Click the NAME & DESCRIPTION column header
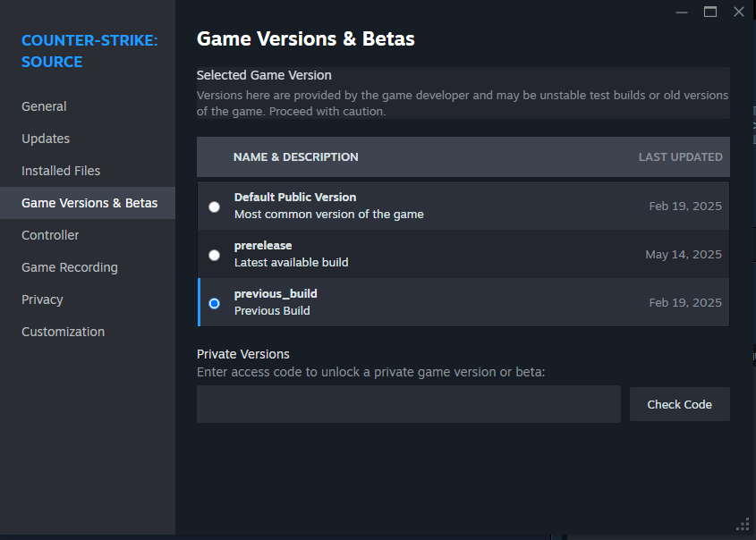756x540 pixels. (295, 157)
